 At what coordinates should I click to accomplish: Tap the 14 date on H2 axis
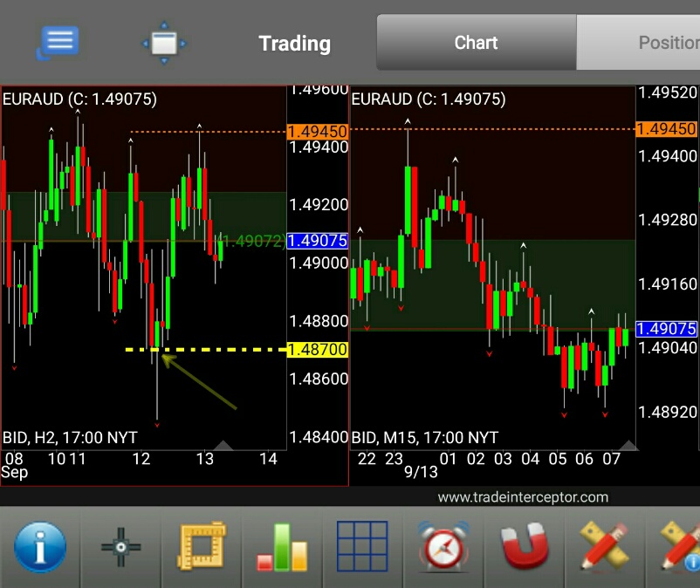(268, 459)
